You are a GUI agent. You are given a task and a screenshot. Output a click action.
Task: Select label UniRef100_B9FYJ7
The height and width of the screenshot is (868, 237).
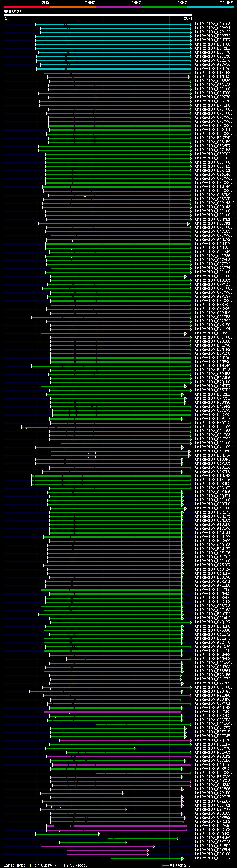point(213,810)
